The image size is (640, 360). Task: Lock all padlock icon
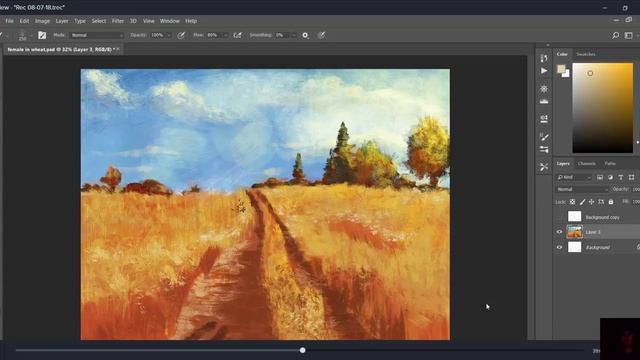[611, 202]
